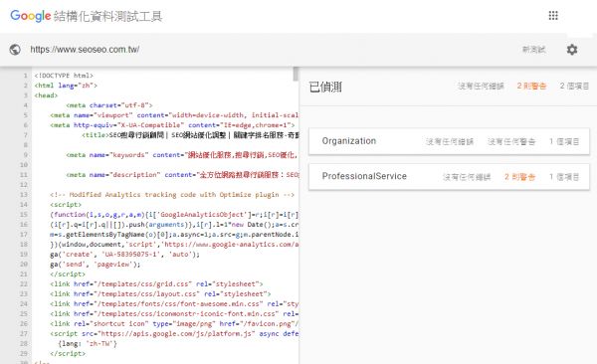Click line number 14 in the gutter
Viewport: 597px width, 364px height.
(x=24, y=205)
